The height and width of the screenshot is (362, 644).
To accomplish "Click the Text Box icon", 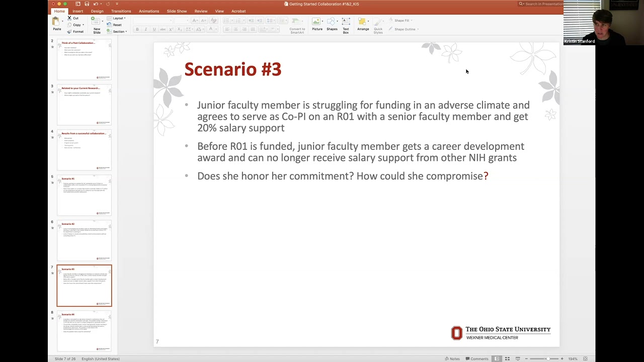I will click(x=346, y=22).
